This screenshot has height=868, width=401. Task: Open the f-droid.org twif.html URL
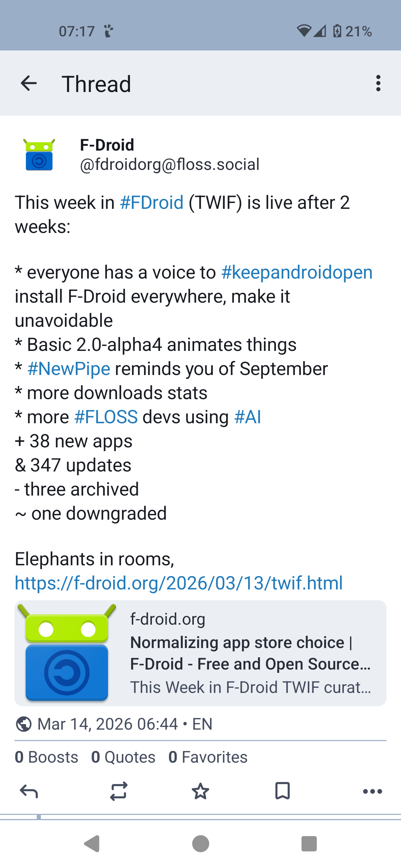[179, 583]
